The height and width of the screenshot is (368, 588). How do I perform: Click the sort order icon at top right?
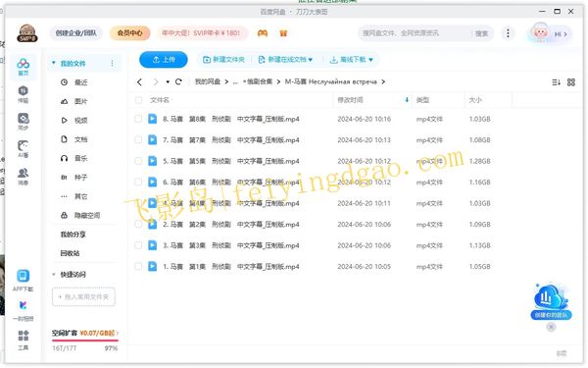click(x=556, y=82)
